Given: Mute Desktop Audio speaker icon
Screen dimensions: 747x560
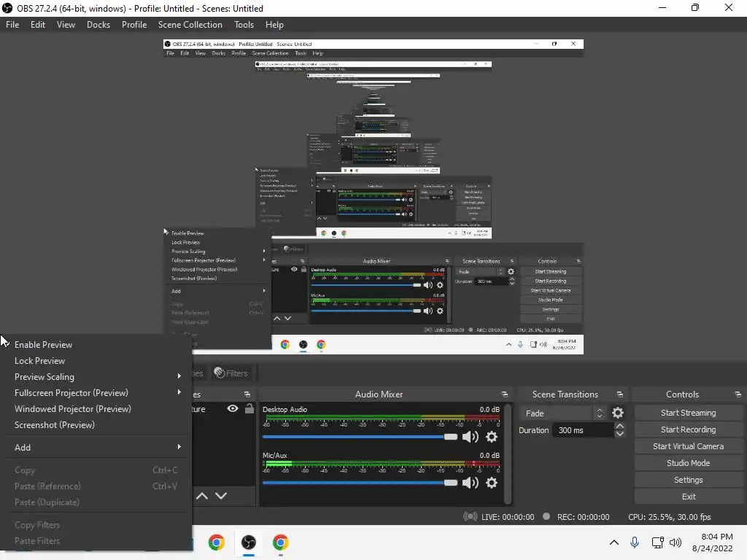Looking at the screenshot, I should (471, 437).
